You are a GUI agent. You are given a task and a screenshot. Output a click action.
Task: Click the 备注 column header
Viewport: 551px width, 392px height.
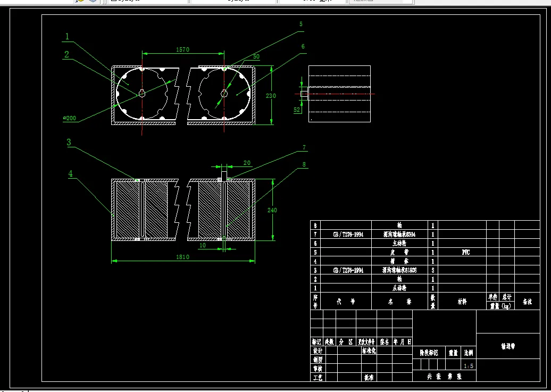coord(527,302)
